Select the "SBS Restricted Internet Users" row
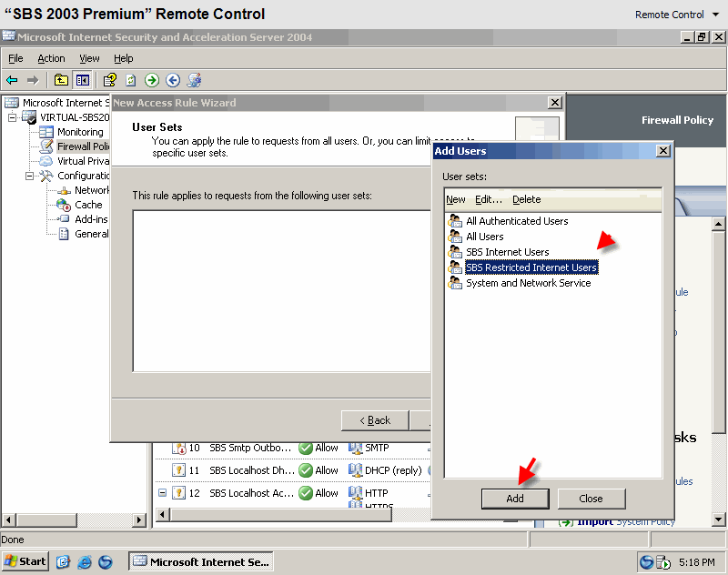728x575 pixels. [531, 267]
